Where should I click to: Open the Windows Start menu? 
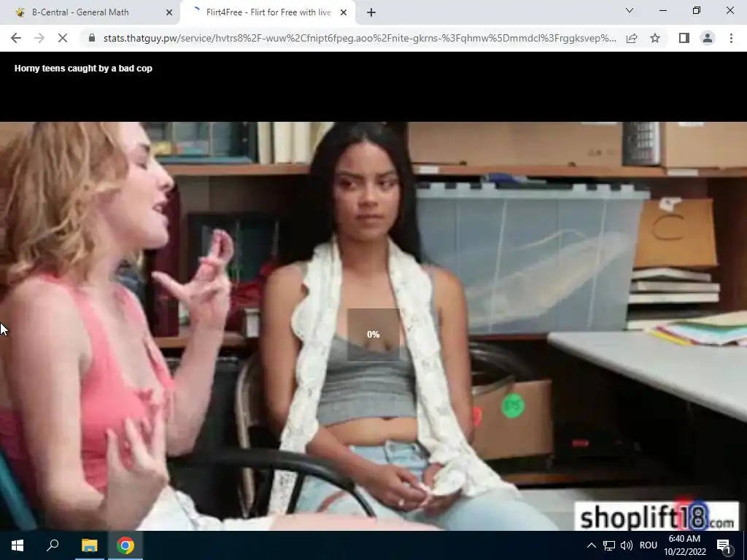click(x=18, y=545)
